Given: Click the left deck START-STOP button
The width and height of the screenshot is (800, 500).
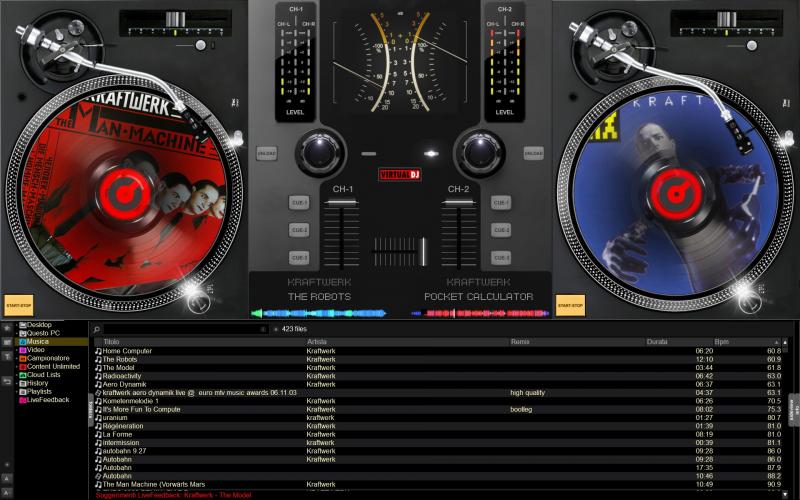Looking at the screenshot, I should [x=19, y=305].
